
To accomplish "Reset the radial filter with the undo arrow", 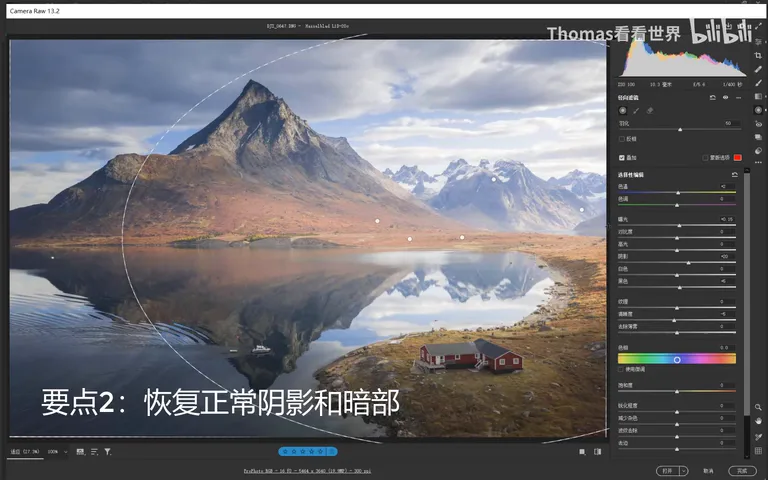I will (x=713, y=97).
